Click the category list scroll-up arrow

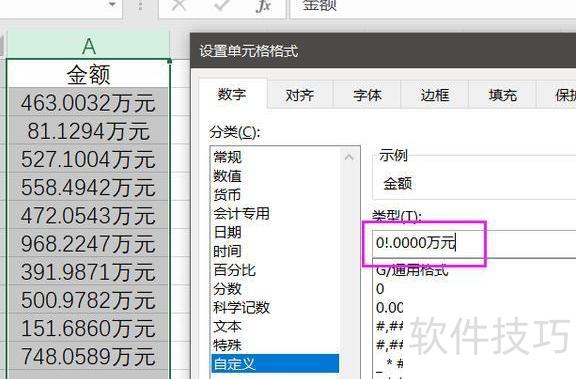click(x=349, y=158)
